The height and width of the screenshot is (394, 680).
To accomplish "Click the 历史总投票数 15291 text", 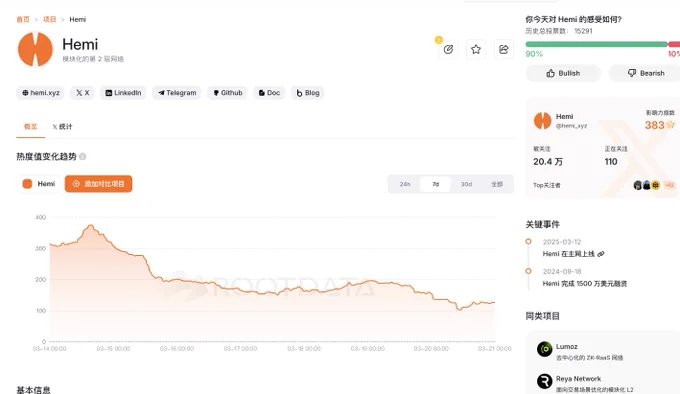I will 559,31.
